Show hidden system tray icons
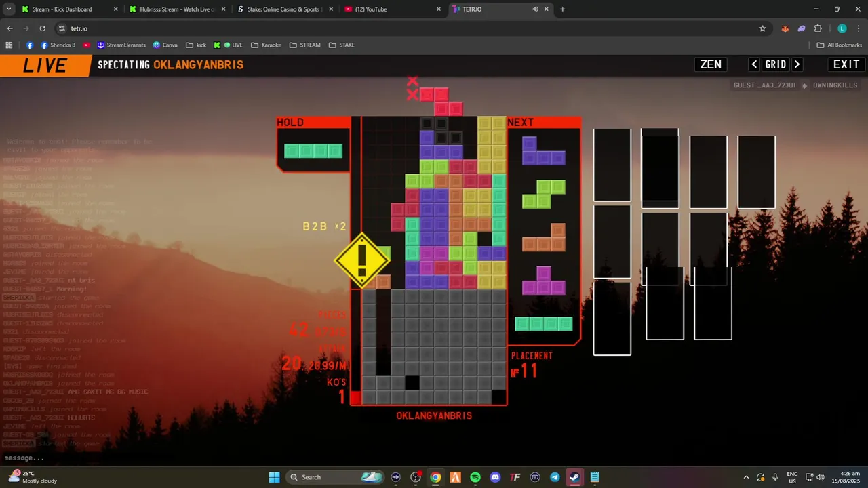The height and width of the screenshot is (488, 868). point(746,477)
